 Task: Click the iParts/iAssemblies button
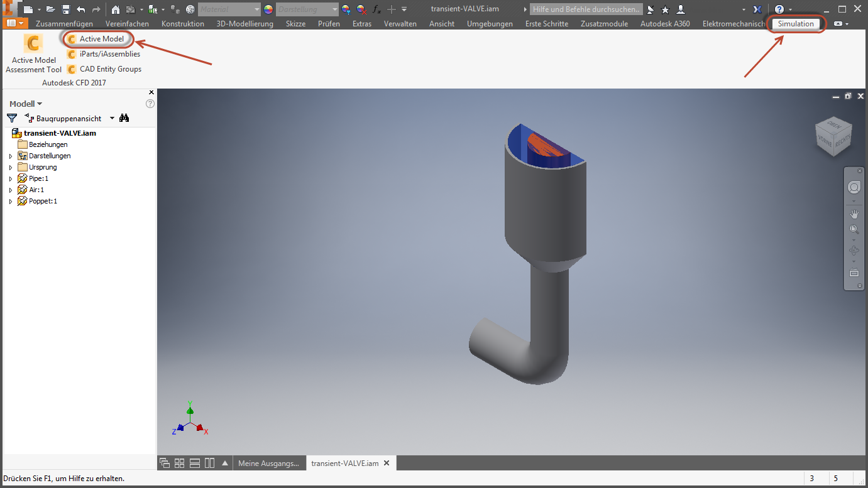104,54
